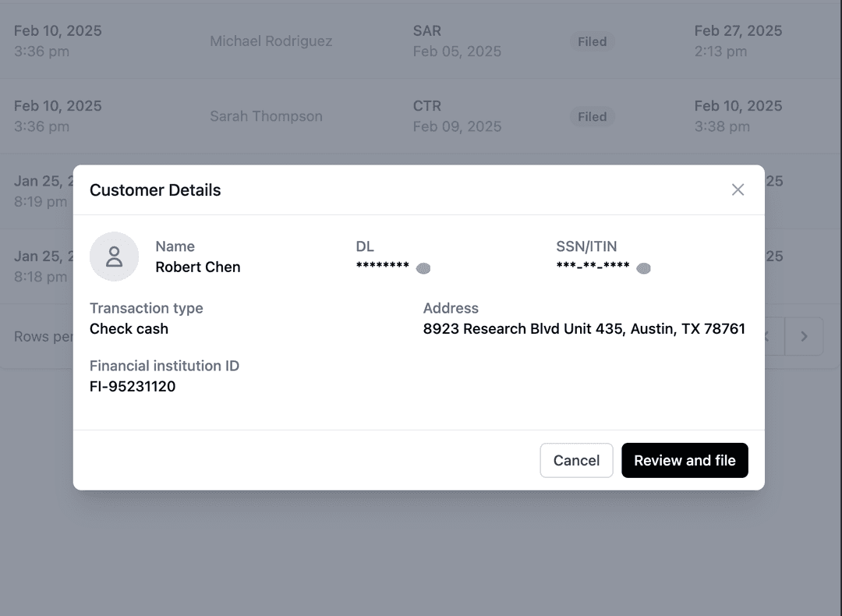Click Filed status in Sarah Thompson row
The image size is (842, 616).
593,116
